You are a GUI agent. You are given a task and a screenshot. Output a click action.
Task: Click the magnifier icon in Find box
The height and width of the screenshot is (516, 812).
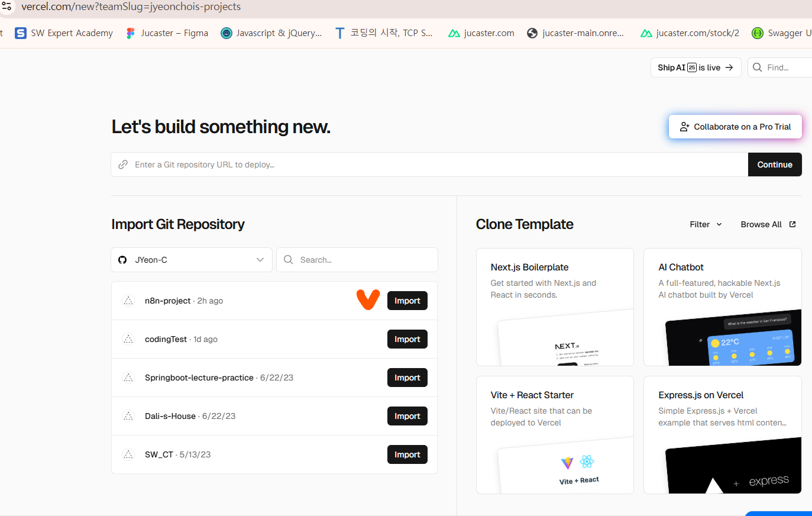[757, 67]
